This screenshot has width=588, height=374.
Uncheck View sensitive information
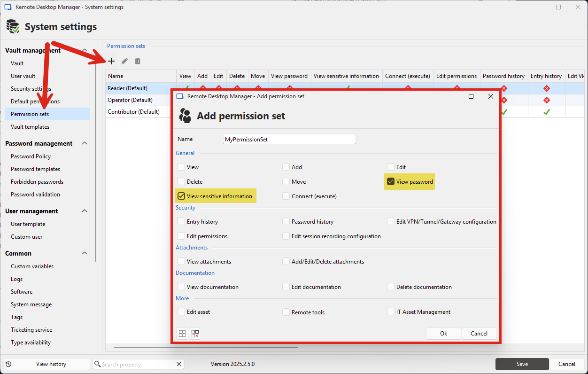(181, 196)
